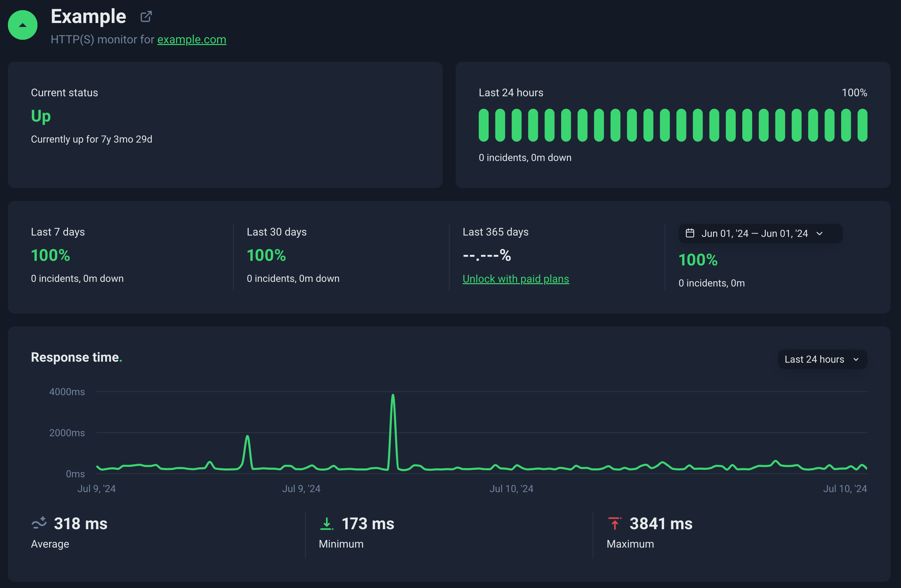Click the 2000ms axis label
901x588 pixels.
[67, 433]
